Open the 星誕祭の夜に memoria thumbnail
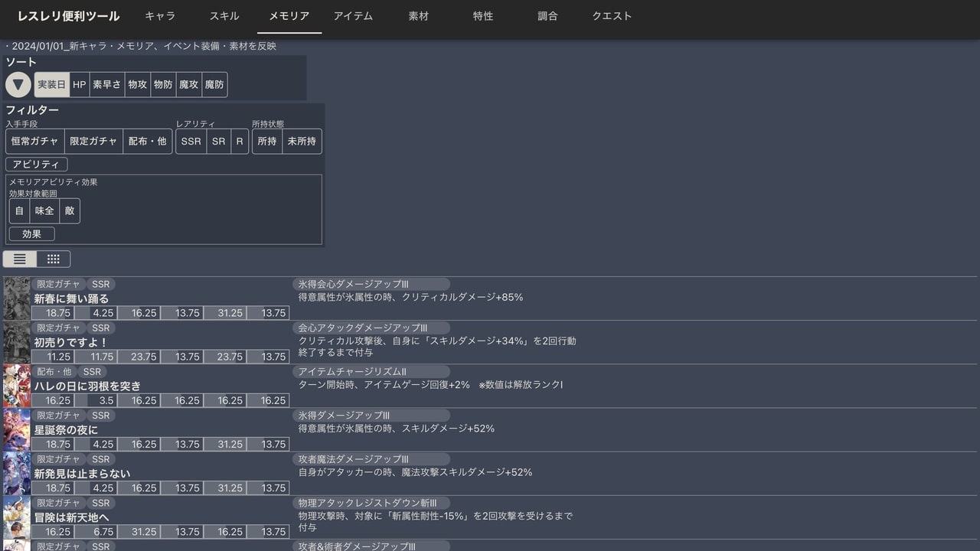Screen dimensions: 980x551 [x=17, y=429]
